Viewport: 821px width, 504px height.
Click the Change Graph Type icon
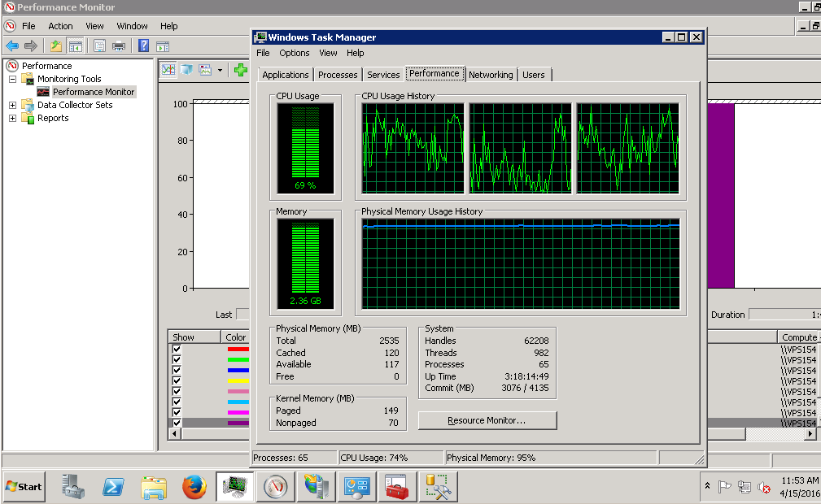pyautogui.click(x=205, y=70)
